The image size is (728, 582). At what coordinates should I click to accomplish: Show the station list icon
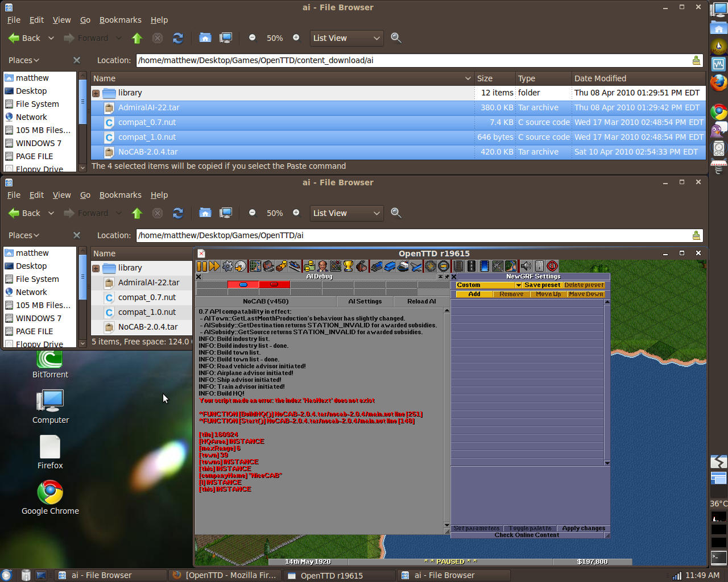[295, 266]
